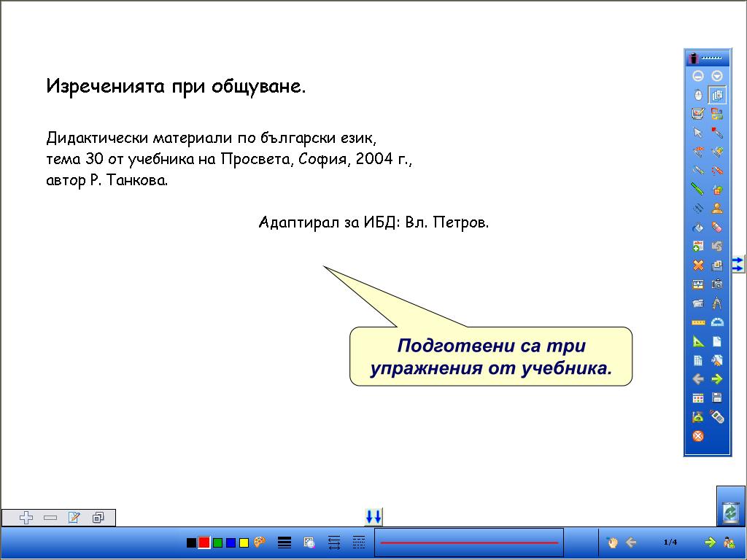Image resolution: width=747 pixels, height=560 pixels.
Task: Toggle side toolbar with blue right arrows tab
Action: pos(738,264)
